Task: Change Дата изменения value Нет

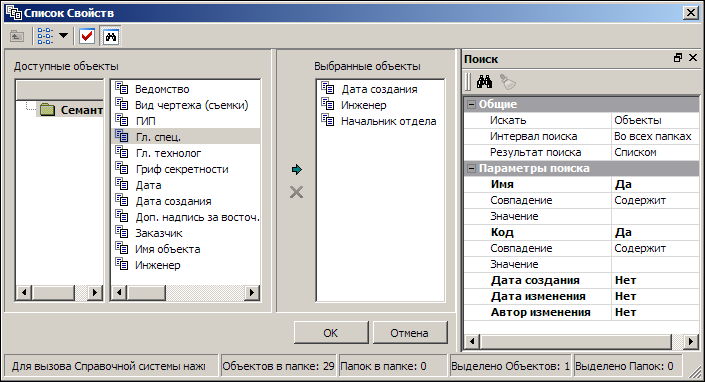Action: [656, 296]
